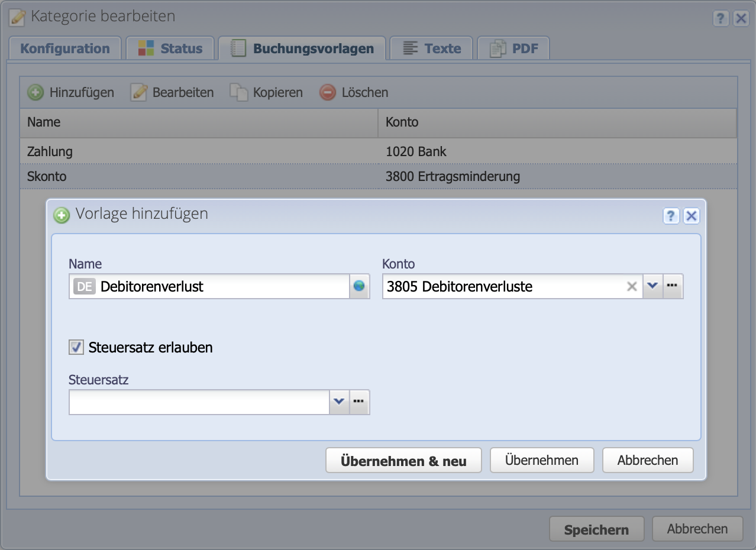
Task: Toggle the Steuersatz erlauben checkbox
Action: [75, 347]
